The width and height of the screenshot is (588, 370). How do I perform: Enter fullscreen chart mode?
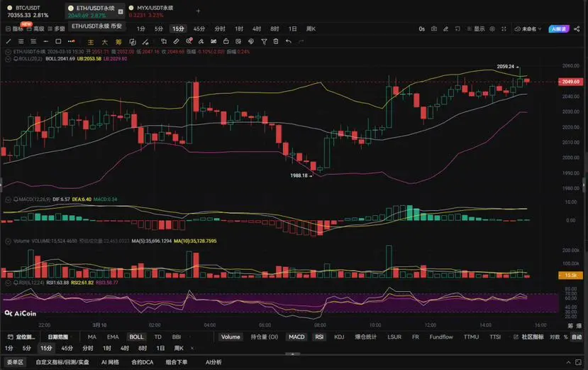coord(504,29)
